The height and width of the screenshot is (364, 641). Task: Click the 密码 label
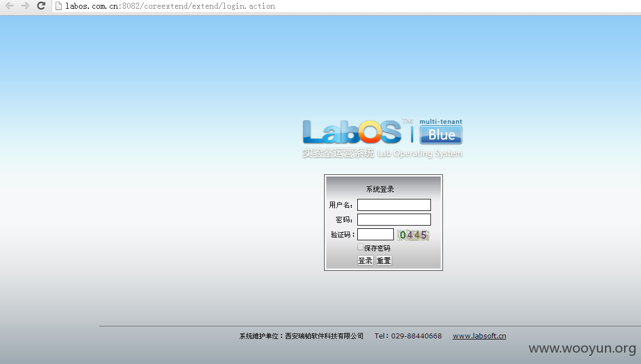344,220
